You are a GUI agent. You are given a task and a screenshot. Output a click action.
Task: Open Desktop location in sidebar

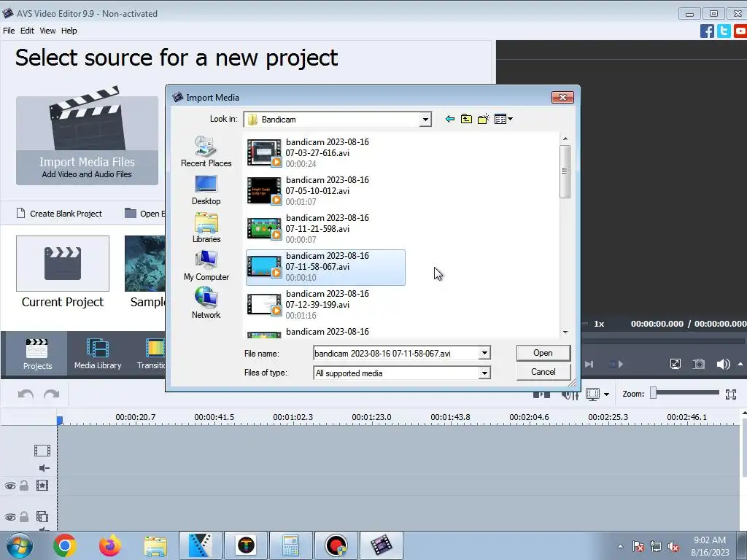point(206,190)
